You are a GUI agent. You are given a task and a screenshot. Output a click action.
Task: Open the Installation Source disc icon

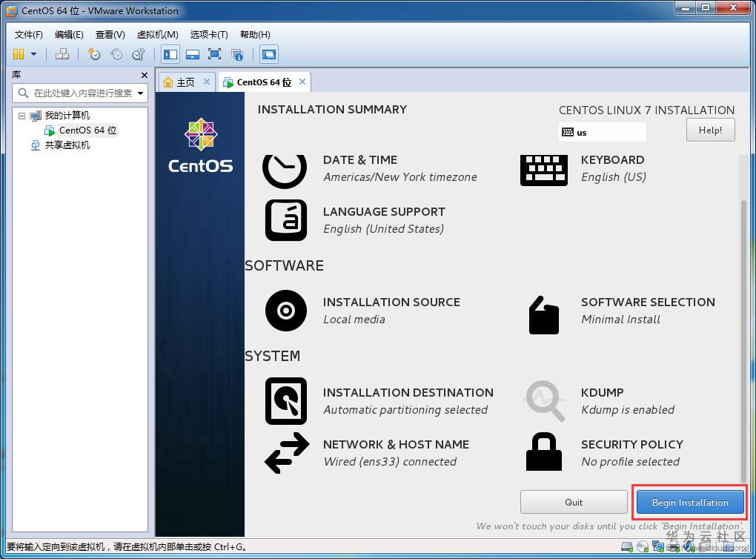click(286, 311)
